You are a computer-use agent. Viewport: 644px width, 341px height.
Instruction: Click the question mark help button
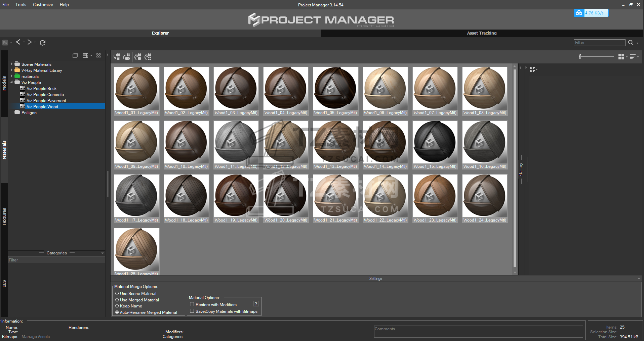256,304
